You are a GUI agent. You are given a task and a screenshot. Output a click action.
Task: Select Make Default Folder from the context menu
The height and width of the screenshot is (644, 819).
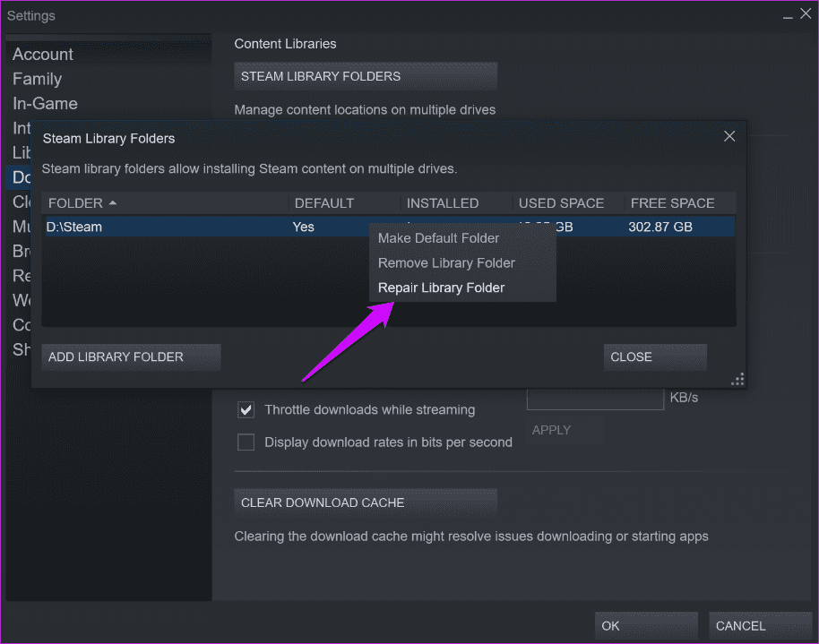point(438,238)
